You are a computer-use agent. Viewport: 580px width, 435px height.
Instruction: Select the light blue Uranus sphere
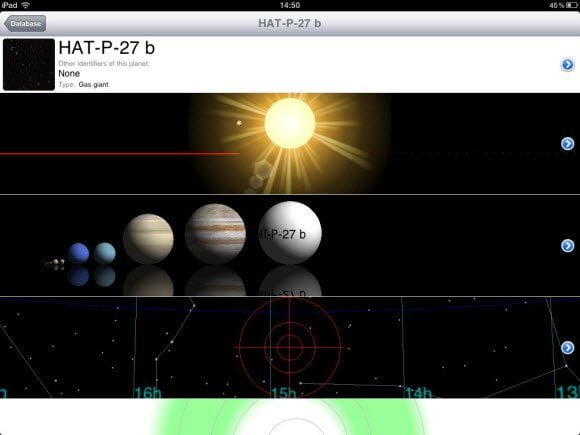click(x=105, y=253)
